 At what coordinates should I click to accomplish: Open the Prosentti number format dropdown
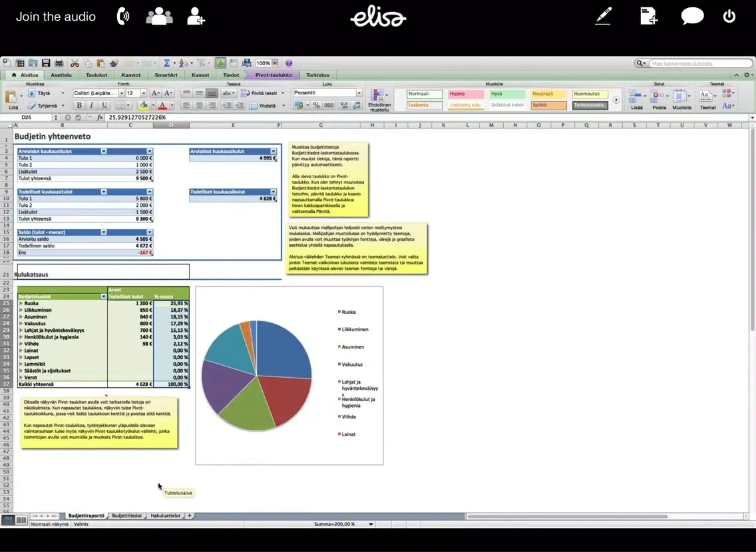tap(359, 93)
